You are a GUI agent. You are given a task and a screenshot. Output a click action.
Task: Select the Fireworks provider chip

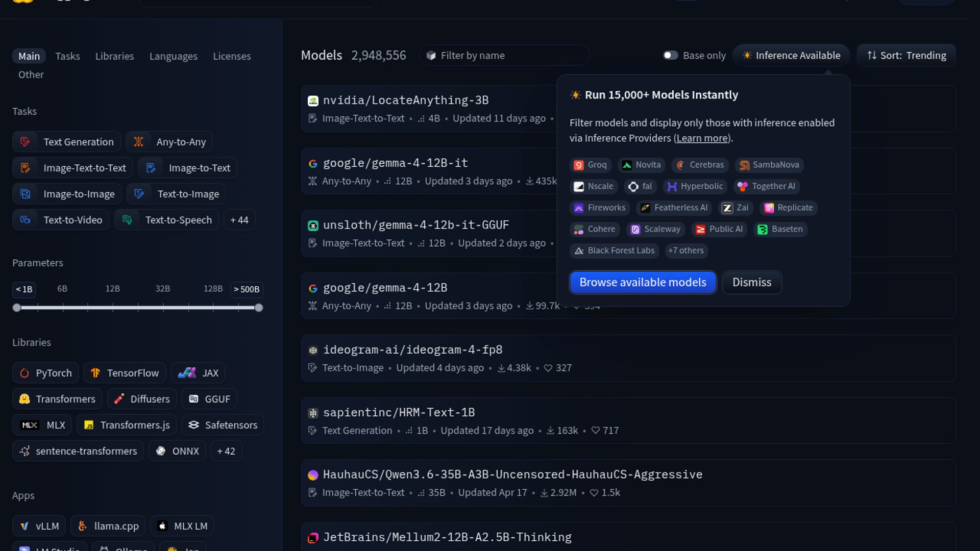click(x=600, y=208)
